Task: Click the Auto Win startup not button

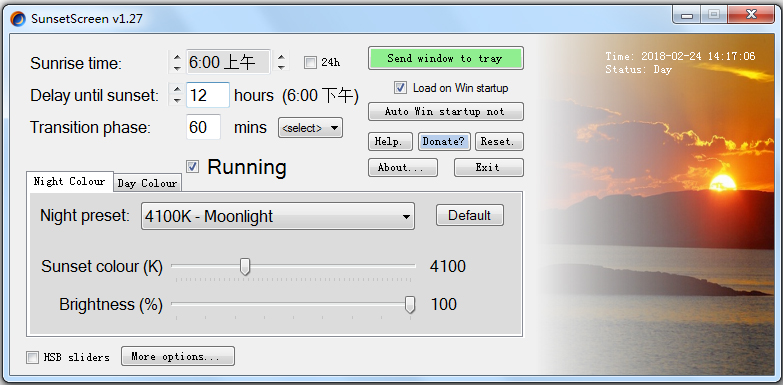Action: point(445,111)
